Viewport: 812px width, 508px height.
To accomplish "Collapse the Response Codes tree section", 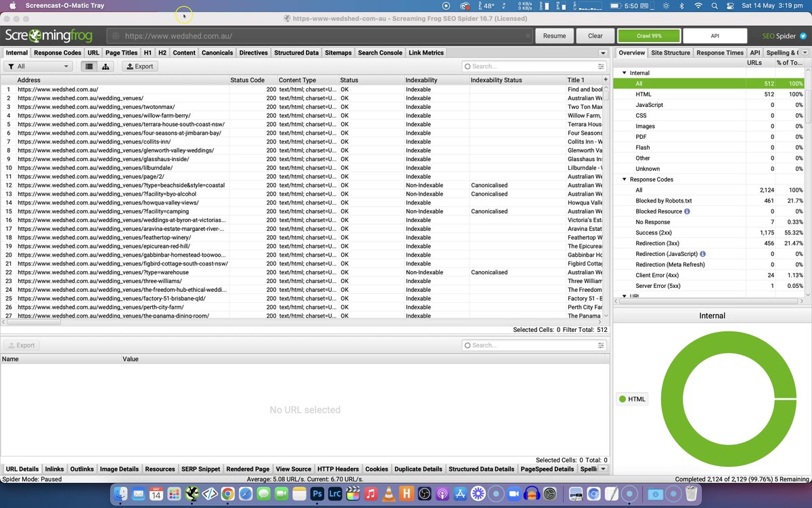I will (x=624, y=179).
